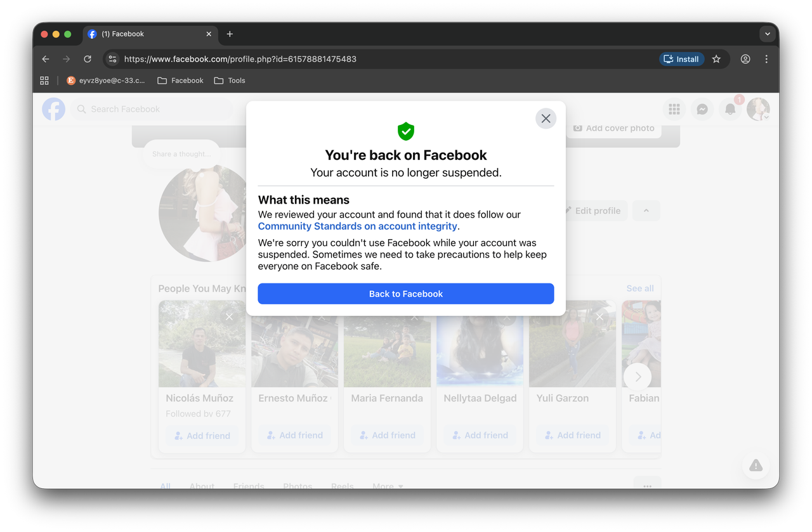Screen dimensions: 812x532
Task: Open the 'Share a thought...' bubble
Action: tap(181, 154)
